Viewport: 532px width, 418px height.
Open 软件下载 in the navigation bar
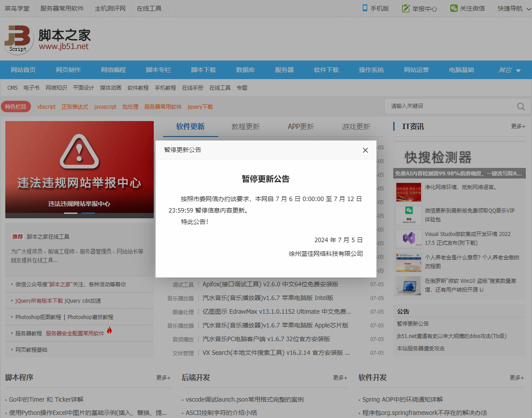point(327,70)
